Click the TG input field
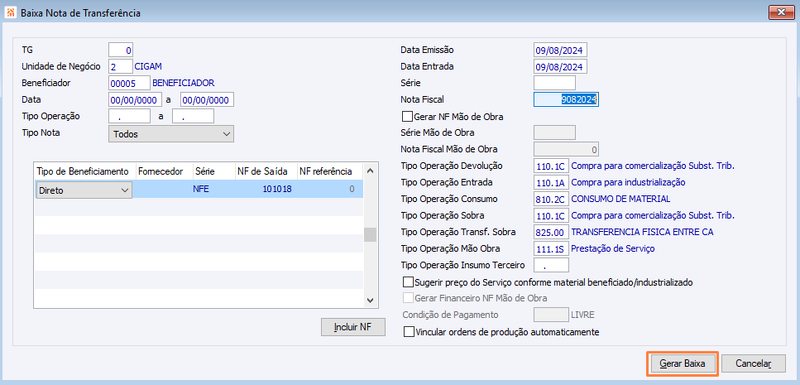Viewport: 800px width, 385px height. (121, 50)
